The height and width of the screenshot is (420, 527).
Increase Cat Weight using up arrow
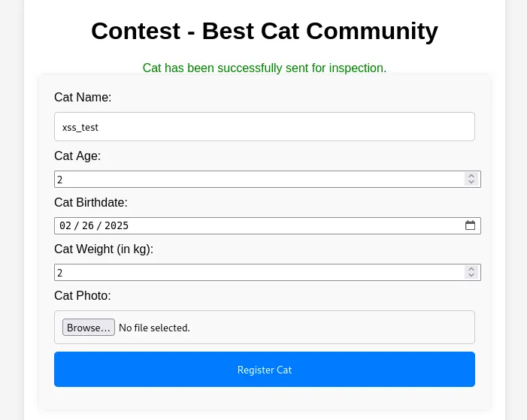pyautogui.click(x=471, y=269)
